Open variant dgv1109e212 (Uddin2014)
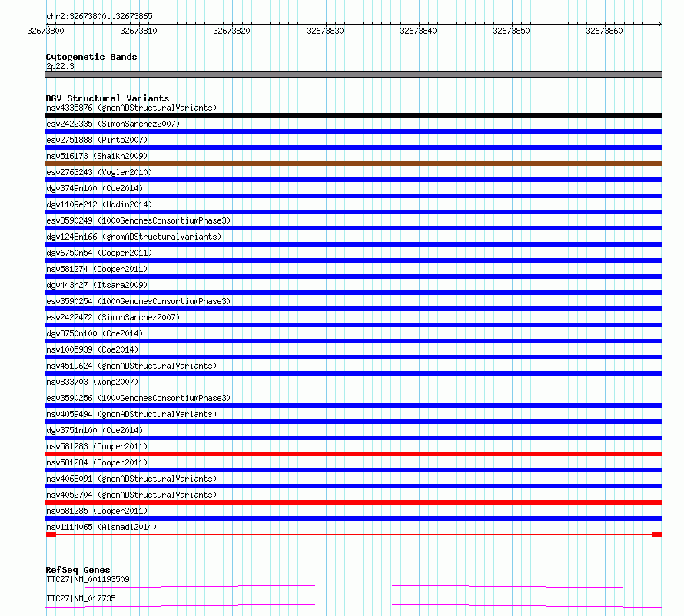Viewport: 684px width, 616px height. coord(99,204)
